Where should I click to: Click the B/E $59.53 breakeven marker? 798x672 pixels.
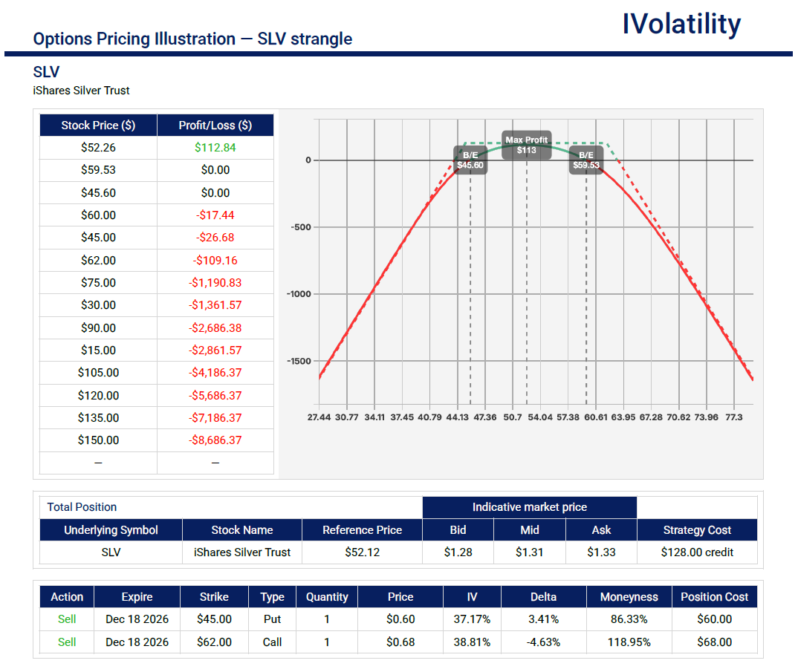(586, 160)
